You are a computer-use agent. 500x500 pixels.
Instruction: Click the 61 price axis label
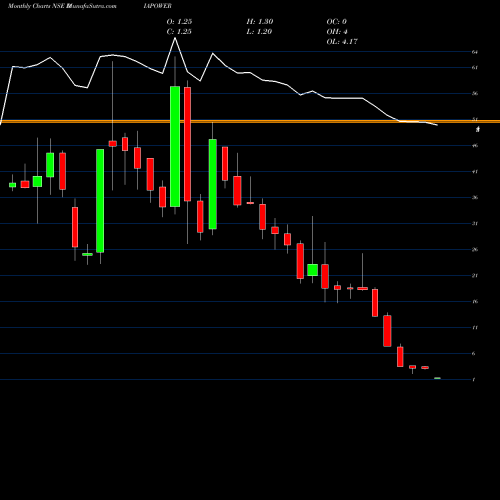tap(475, 68)
